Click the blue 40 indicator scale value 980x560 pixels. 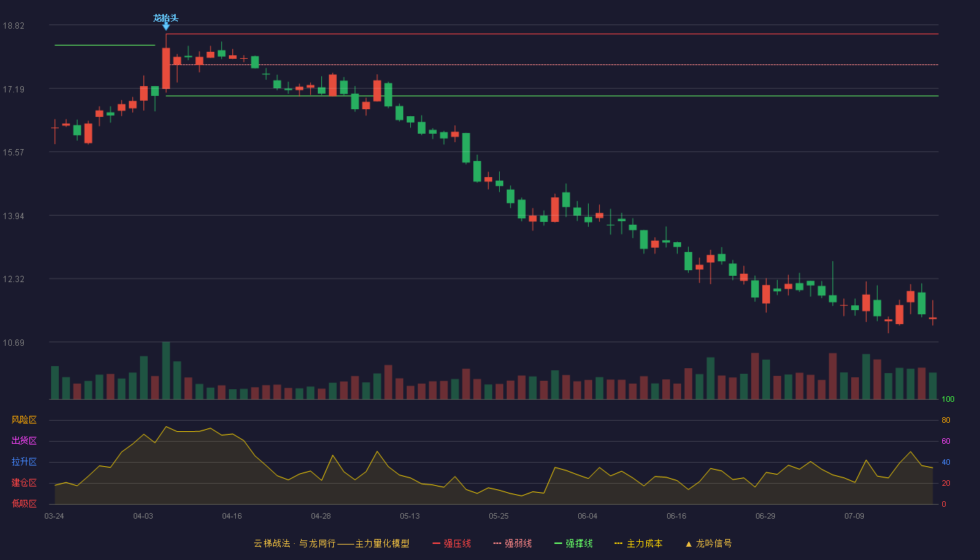click(946, 462)
